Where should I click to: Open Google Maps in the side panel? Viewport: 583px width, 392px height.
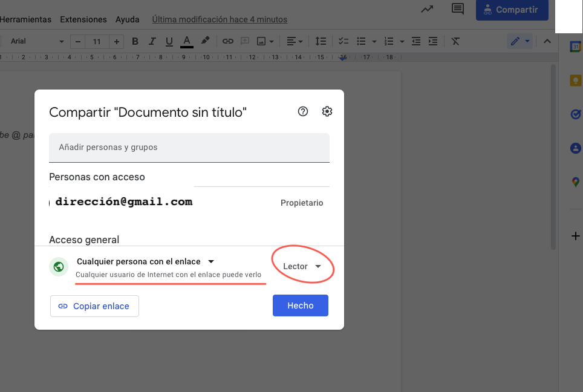pos(576,182)
